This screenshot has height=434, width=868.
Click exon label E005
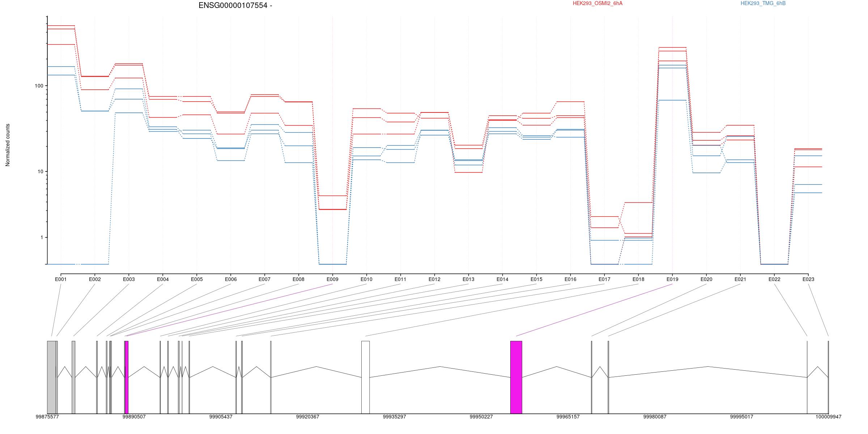tap(197, 279)
